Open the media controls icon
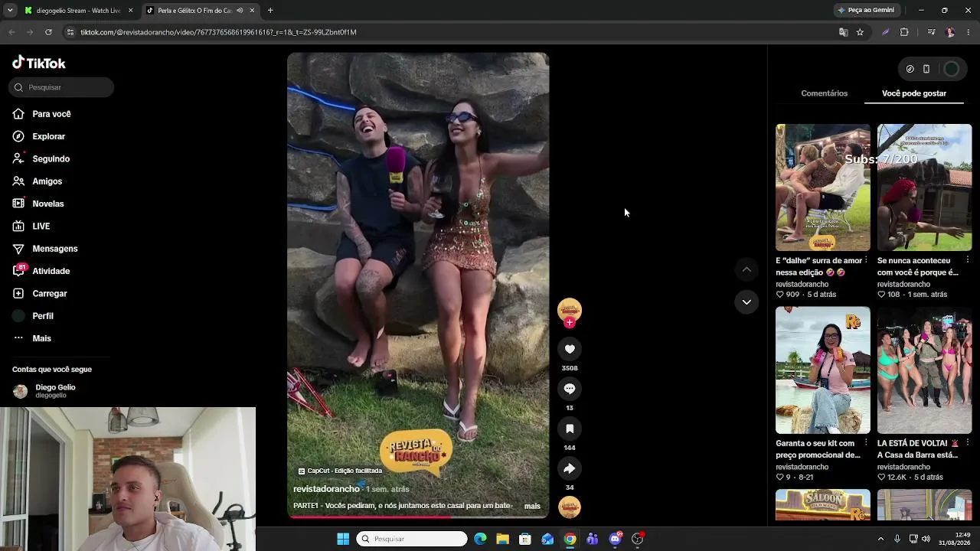The height and width of the screenshot is (551, 980). [x=931, y=32]
